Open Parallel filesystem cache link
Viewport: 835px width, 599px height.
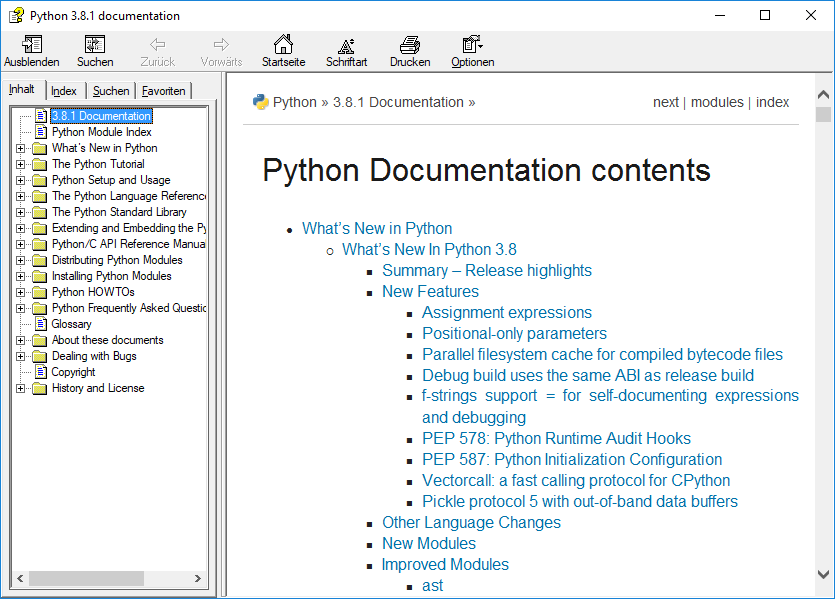click(602, 355)
